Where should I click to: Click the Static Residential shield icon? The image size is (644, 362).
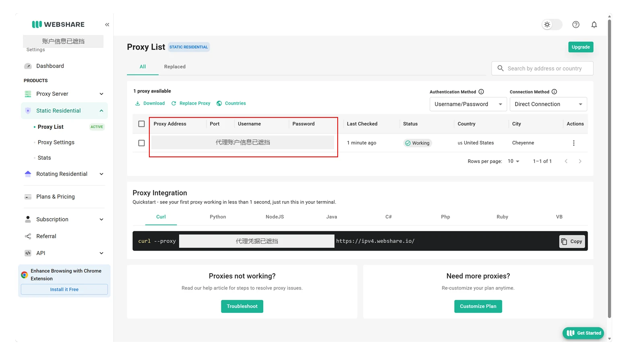28,111
